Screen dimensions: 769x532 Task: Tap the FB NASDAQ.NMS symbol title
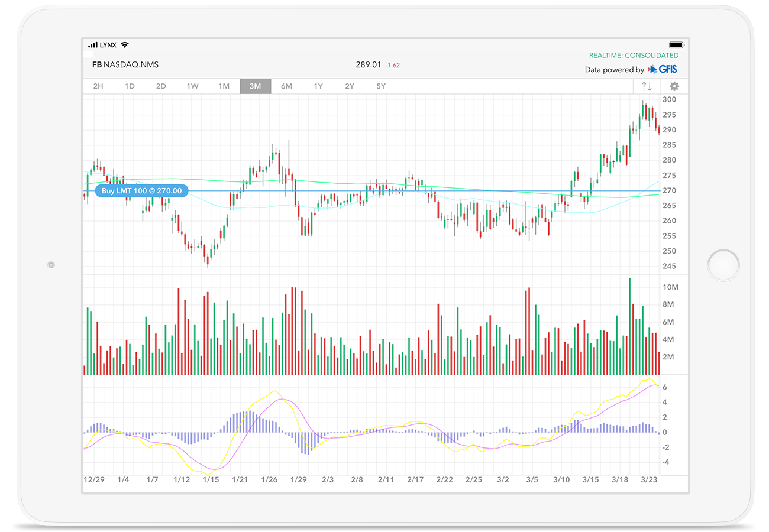click(125, 64)
